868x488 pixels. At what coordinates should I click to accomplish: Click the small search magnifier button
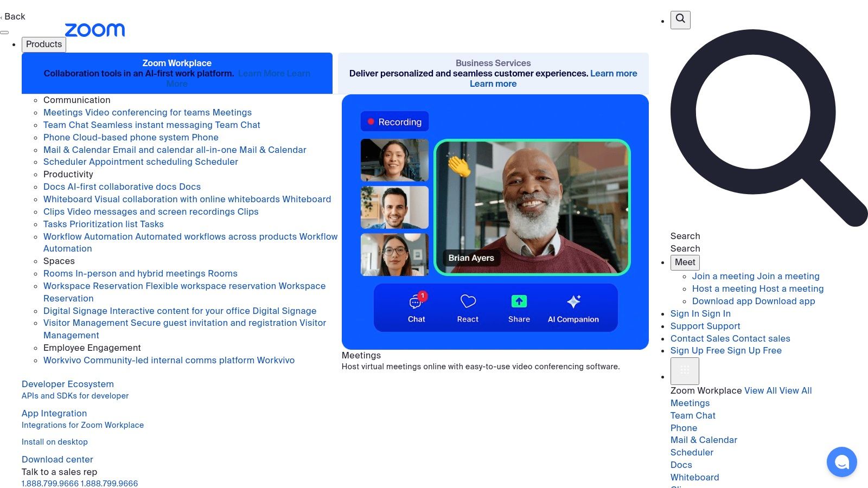click(x=680, y=20)
